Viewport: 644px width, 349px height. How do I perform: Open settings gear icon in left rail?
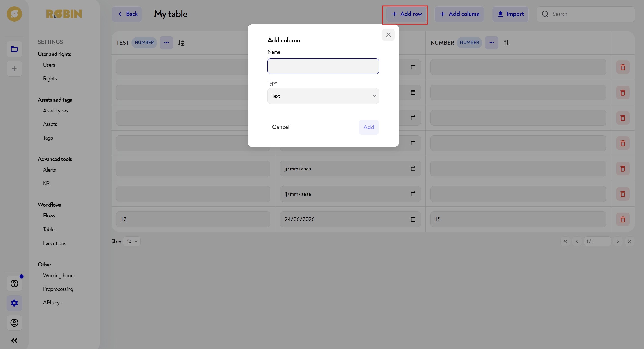(x=14, y=303)
